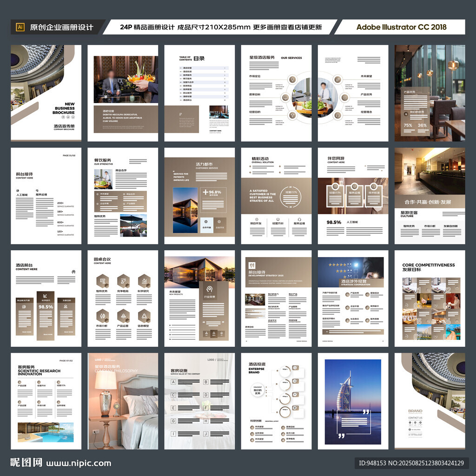This screenshot has height=476, width=476.
Task: Click the hexagon icon above 独特优势
Action: (102, 280)
